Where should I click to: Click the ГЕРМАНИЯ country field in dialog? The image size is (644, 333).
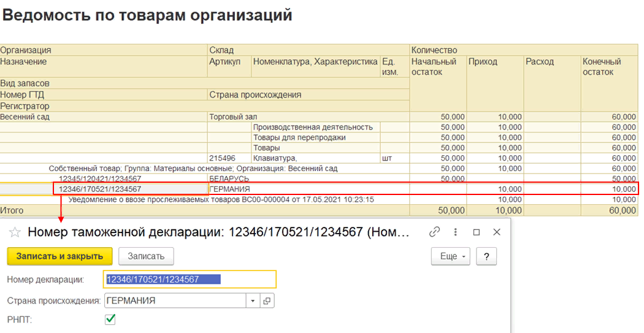[175, 300]
